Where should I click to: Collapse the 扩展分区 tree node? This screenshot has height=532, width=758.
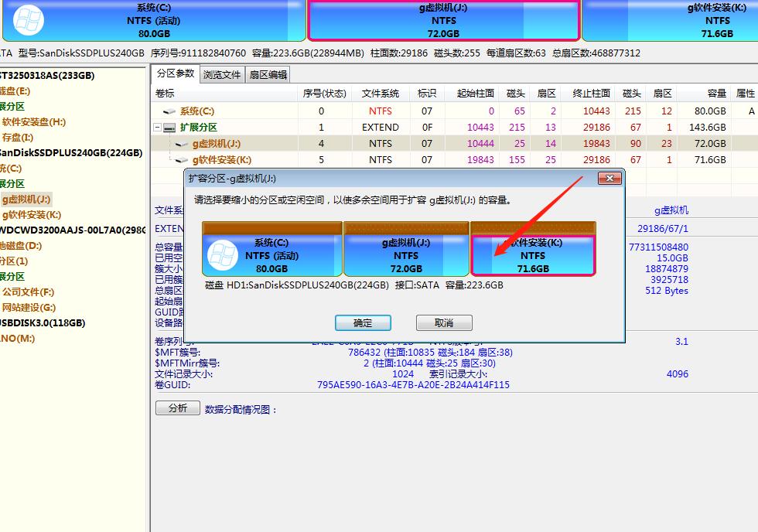158,127
